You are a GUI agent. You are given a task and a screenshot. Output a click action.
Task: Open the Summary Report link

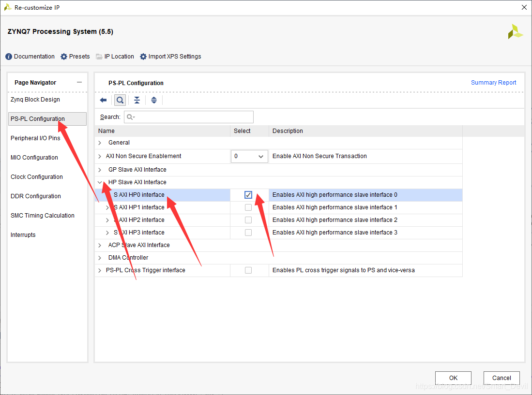pos(493,83)
